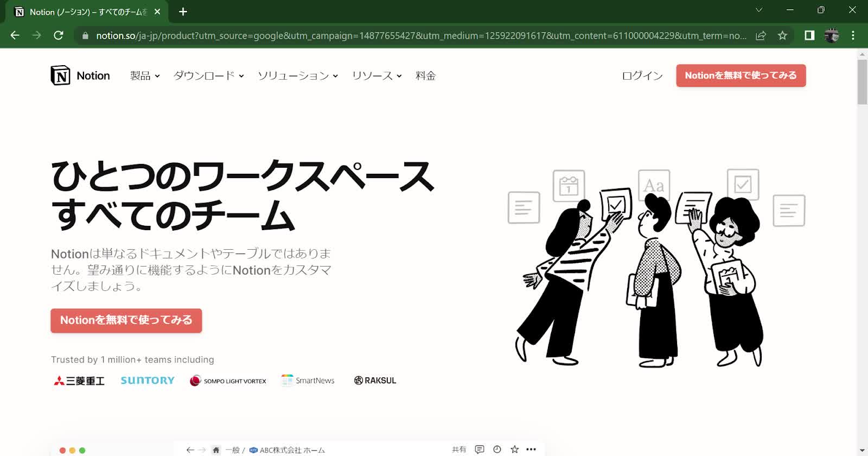Click the 一般 breadcrumb

coord(232,450)
